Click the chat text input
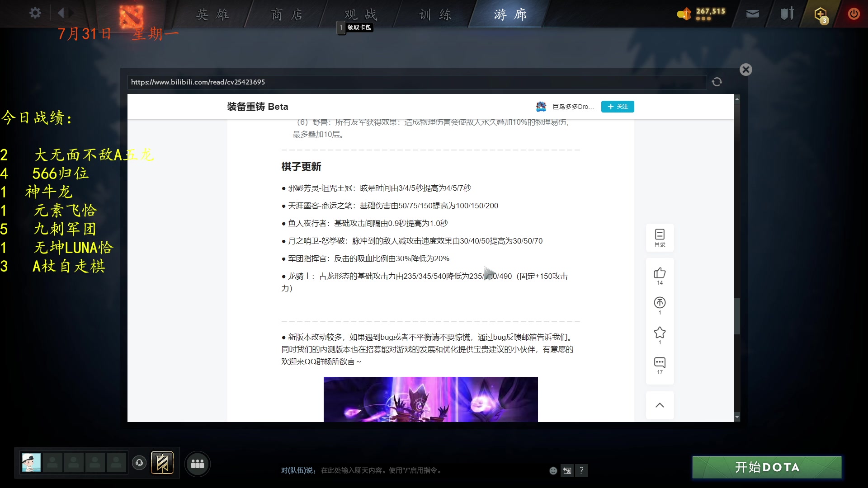The height and width of the screenshot is (488, 868). point(432,470)
